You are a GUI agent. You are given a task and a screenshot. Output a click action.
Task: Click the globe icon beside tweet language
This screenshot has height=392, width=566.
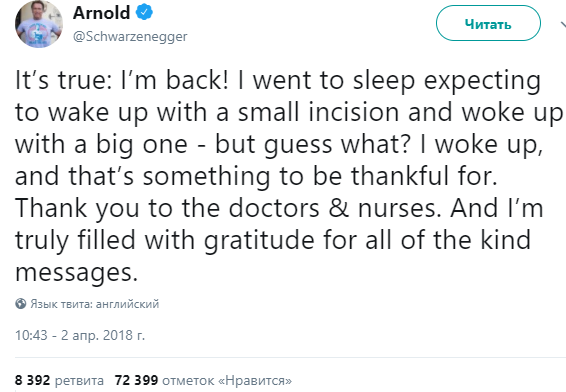coord(21,304)
